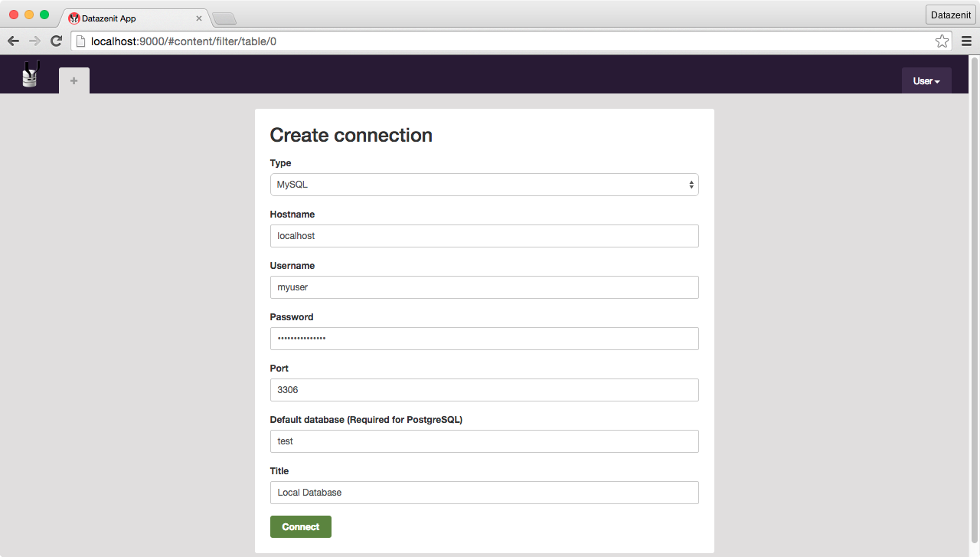Open a new browser tab

click(x=224, y=18)
